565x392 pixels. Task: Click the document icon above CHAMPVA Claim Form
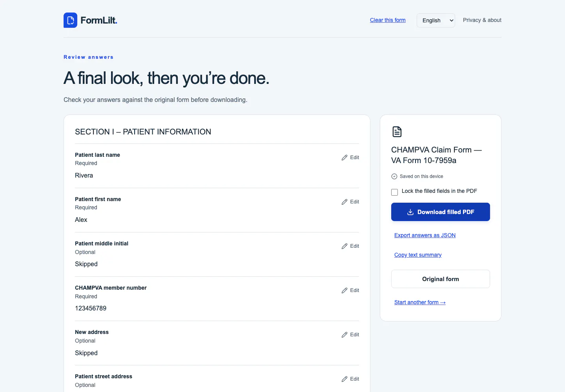397,132
